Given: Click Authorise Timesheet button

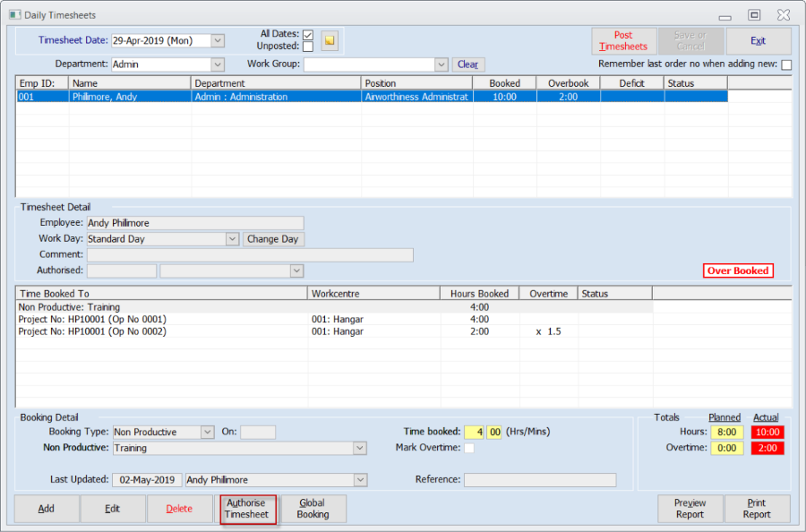Looking at the screenshot, I should pos(248,509).
